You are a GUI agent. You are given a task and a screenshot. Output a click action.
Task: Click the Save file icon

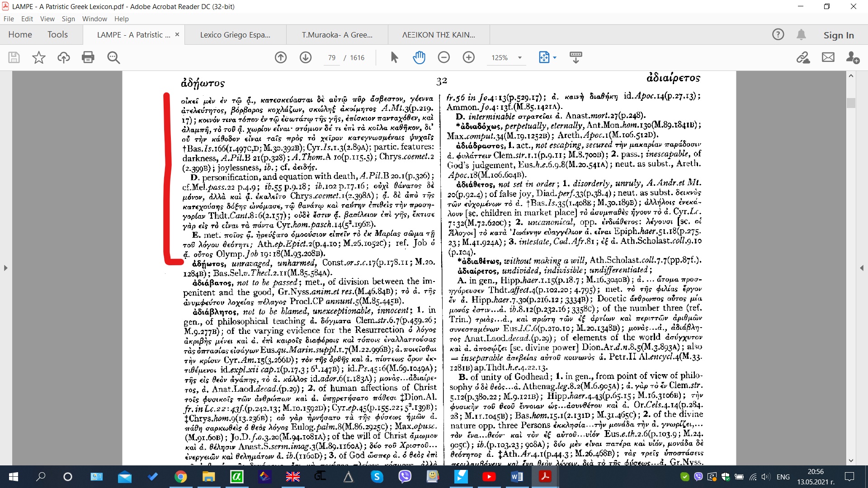(x=14, y=57)
